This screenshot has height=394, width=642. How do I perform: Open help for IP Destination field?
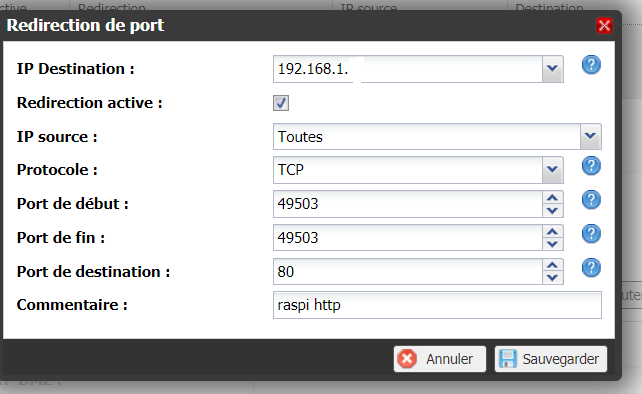coord(591,65)
